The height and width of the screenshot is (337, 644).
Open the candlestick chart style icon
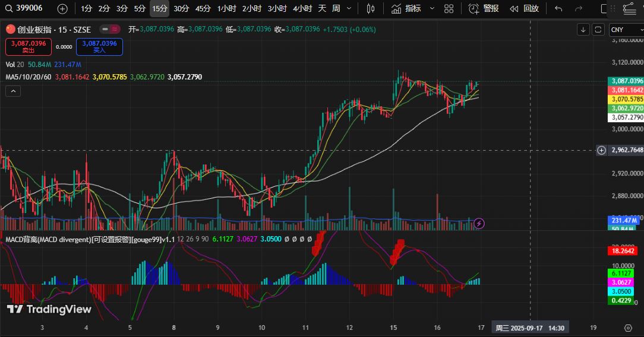(371, 8)
